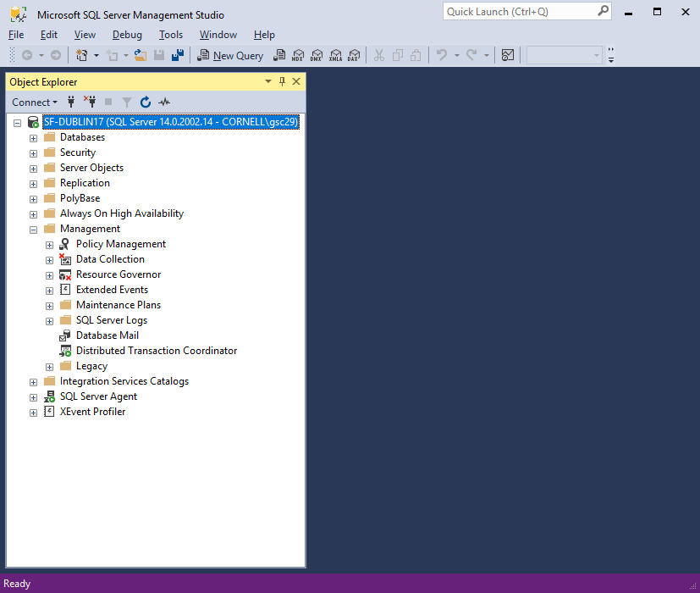Select Distributed Transaction Coordinator item
The image size is (700, 593).
point(157,351)
